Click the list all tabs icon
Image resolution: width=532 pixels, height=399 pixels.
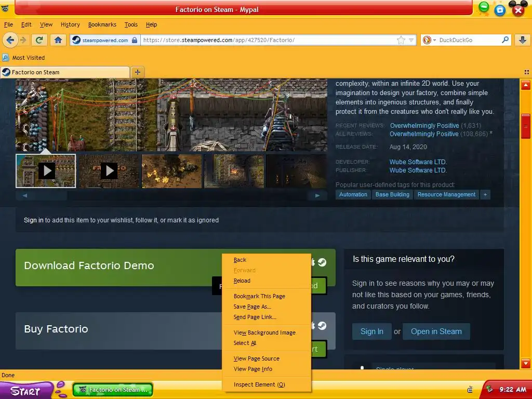pos(527,72)
